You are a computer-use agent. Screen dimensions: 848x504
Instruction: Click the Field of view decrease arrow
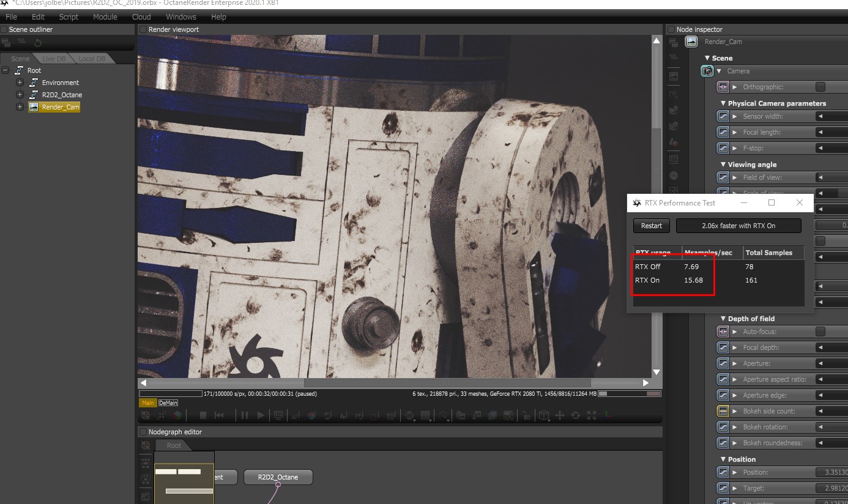point(820,177)
